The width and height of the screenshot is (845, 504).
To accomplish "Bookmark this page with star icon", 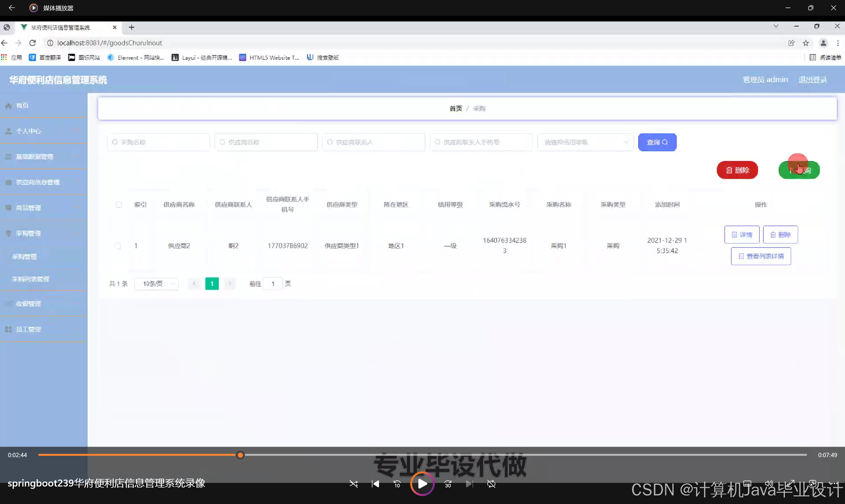I will click(806, 43).
